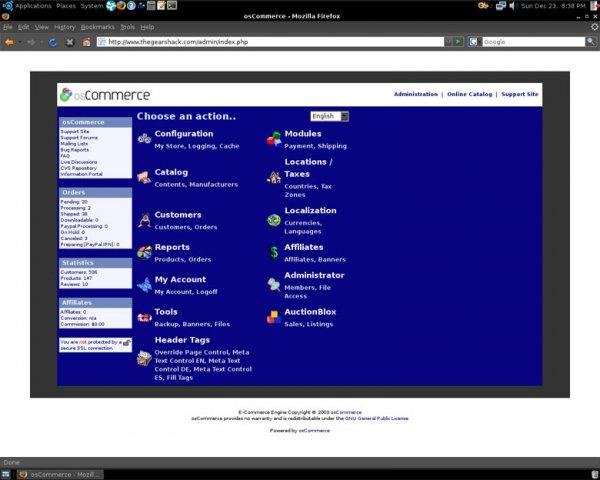Click the network monitor icon in system tray
The image size is (600, 480).
pos(501,6)
